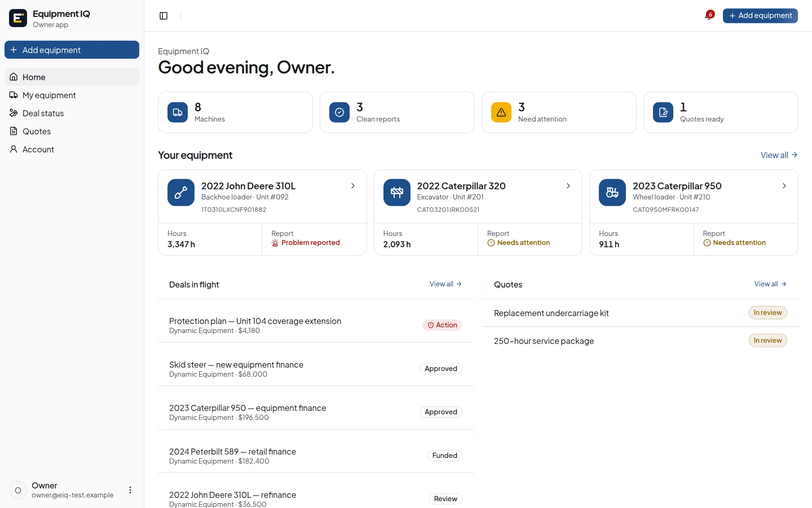
Task: Click the Need attention warning icon
Action: tap(501, 112)
